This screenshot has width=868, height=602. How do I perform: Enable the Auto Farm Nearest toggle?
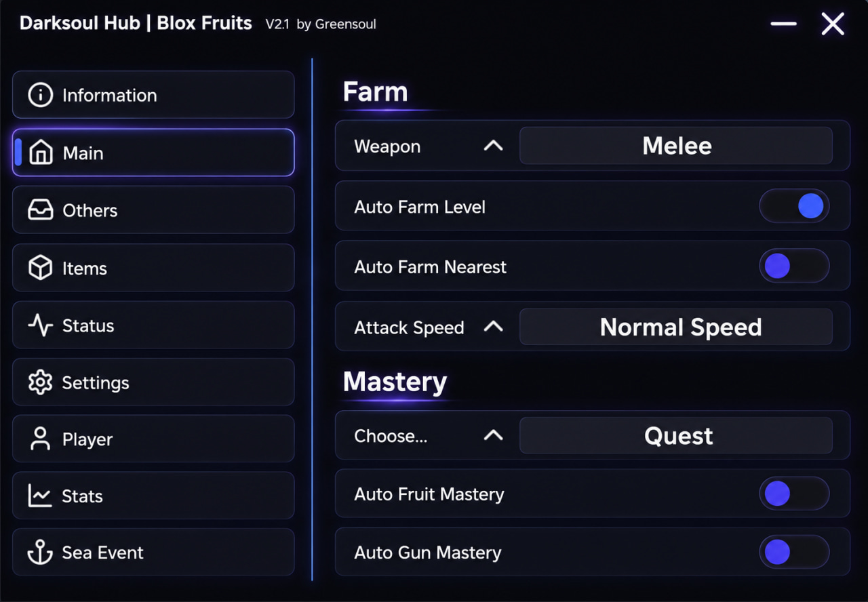794,266
